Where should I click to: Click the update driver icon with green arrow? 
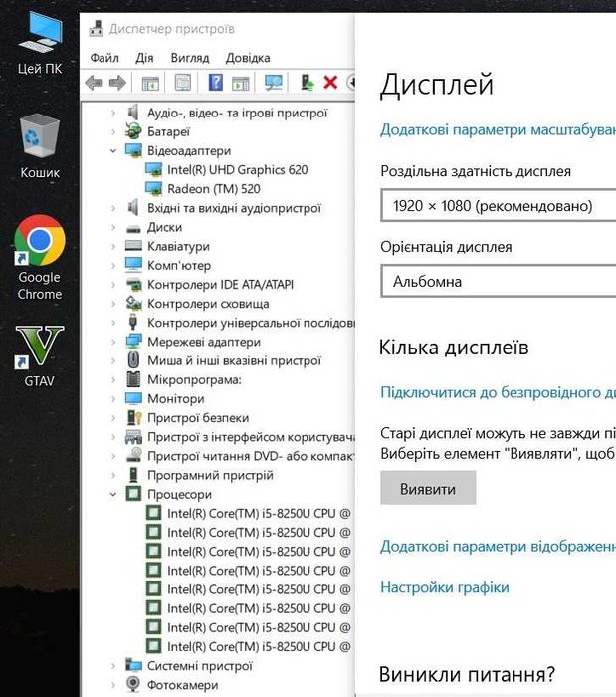pyautogui.click(x=308, y=83)
